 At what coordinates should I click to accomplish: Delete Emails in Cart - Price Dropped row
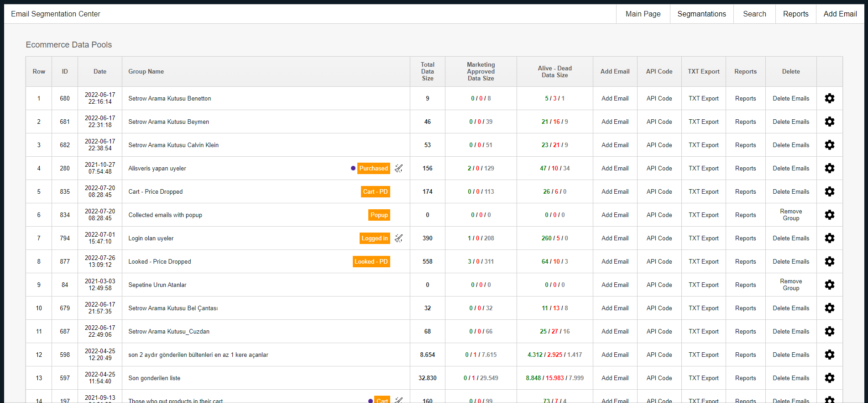791,191
